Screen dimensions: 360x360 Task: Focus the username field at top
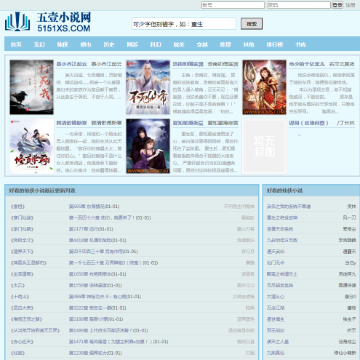[233, 5]
